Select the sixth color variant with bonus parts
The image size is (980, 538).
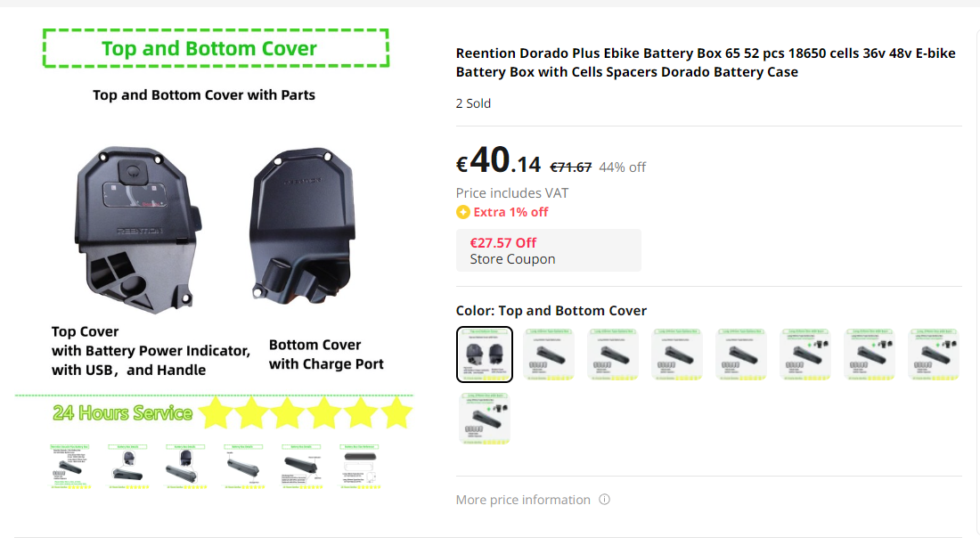tap(805, 354)
